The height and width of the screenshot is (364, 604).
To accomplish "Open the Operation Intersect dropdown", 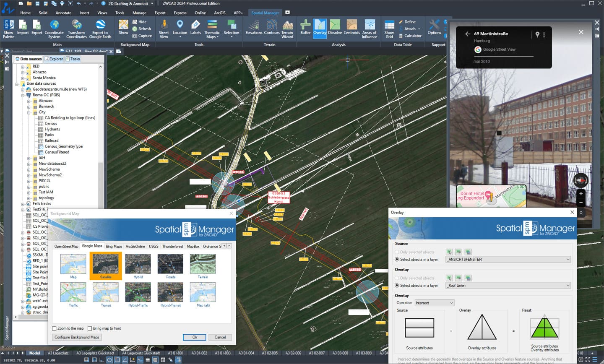I will coord(435,303).
